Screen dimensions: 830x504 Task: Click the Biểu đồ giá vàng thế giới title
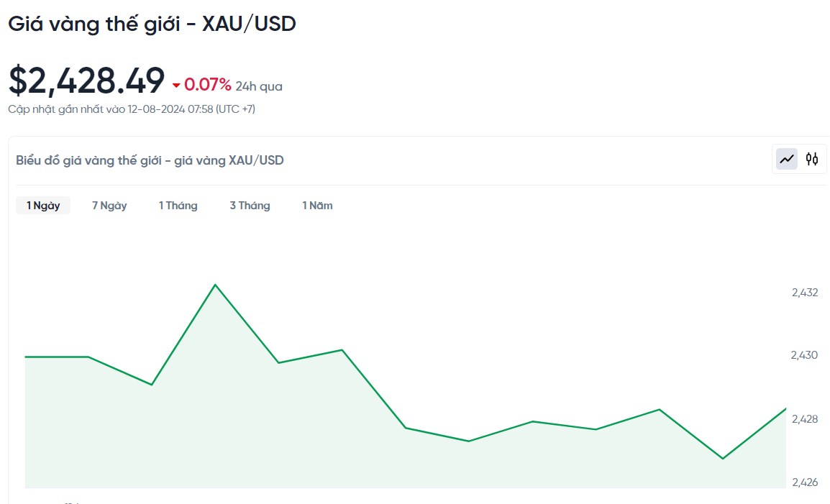click(x=150, y=160)
